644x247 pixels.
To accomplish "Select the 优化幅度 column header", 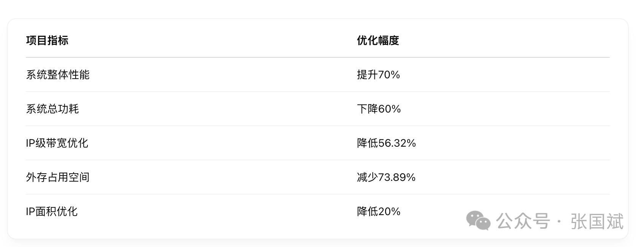I will 378,40.
